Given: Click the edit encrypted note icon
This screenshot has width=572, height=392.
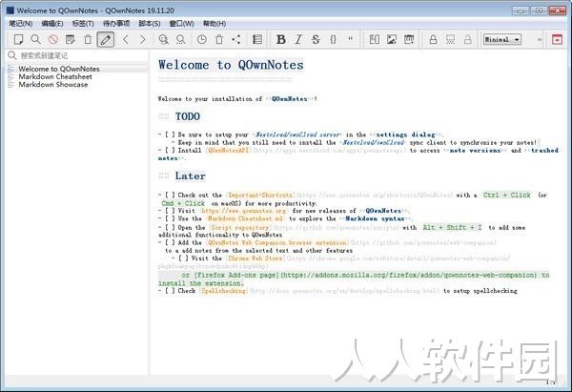Looking at the screenshot, I should click(x=451, y=39).
